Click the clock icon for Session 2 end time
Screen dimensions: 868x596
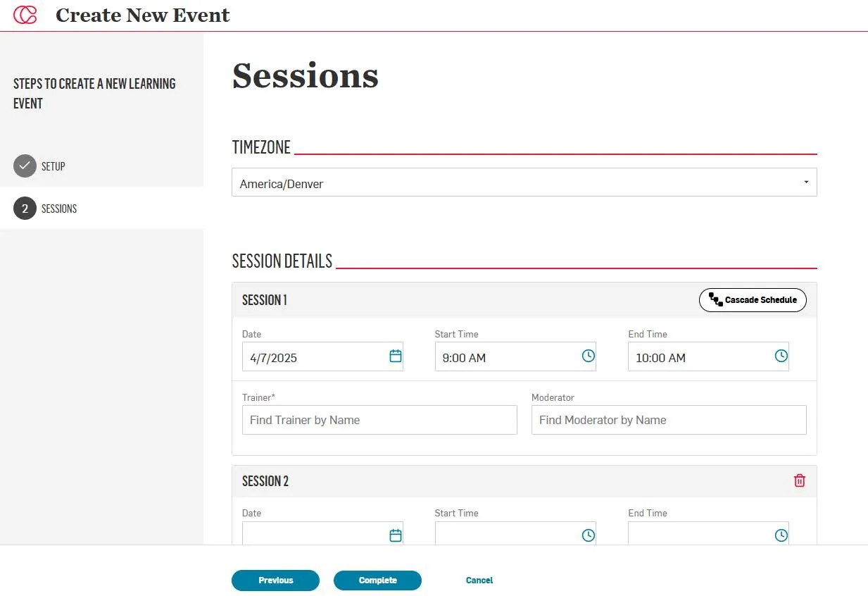pyautogui.click(x=781, y=535)
